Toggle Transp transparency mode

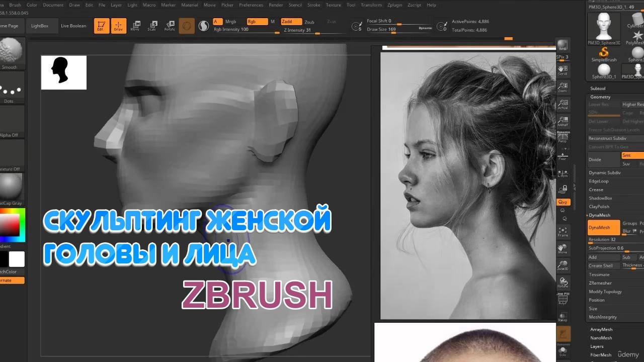(x=562, y=317)
